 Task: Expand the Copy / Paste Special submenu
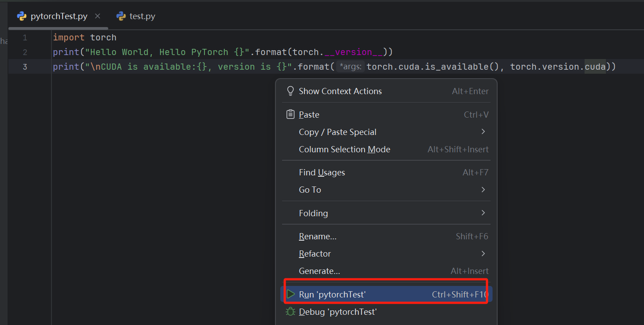483,132
